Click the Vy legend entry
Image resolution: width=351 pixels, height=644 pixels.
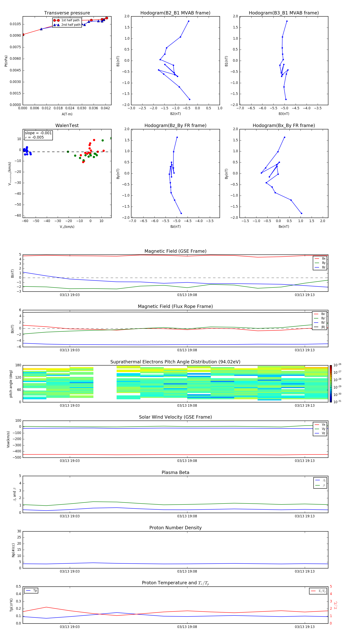point(320,429)
